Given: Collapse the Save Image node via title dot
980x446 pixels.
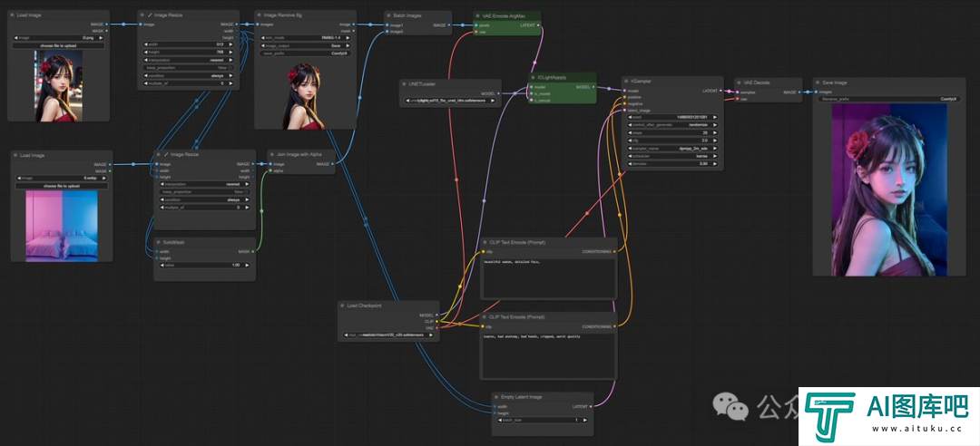Looking at the screenshot, I should 818,82.
